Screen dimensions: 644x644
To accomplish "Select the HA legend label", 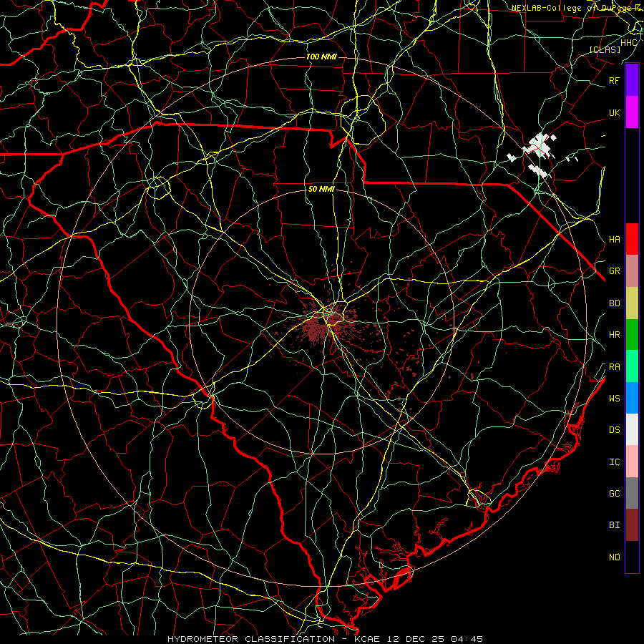I will pos(614,240).
